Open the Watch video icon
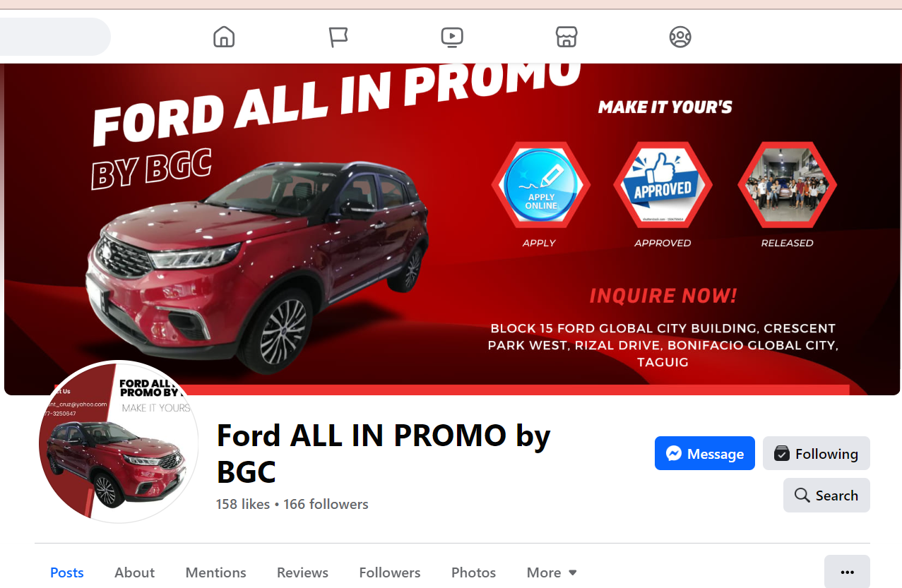This screenshot has width=902, height=588. (x=452, y=37)
